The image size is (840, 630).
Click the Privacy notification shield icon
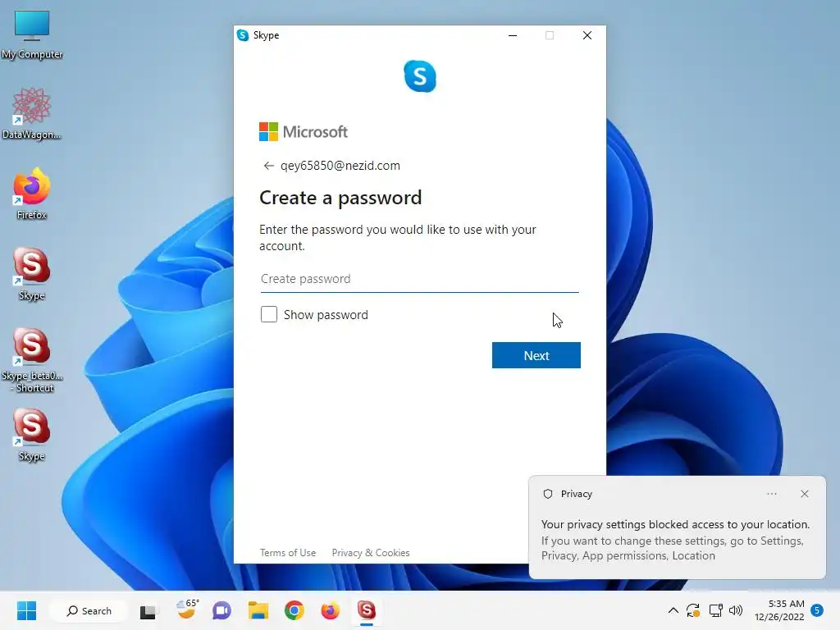coord(547,494)
